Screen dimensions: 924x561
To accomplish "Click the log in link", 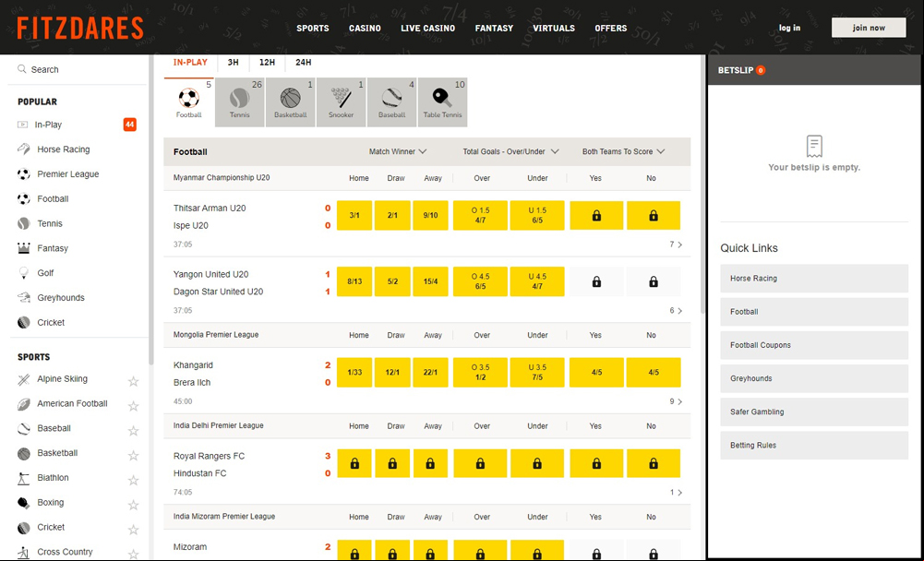I will pos(789,28).
